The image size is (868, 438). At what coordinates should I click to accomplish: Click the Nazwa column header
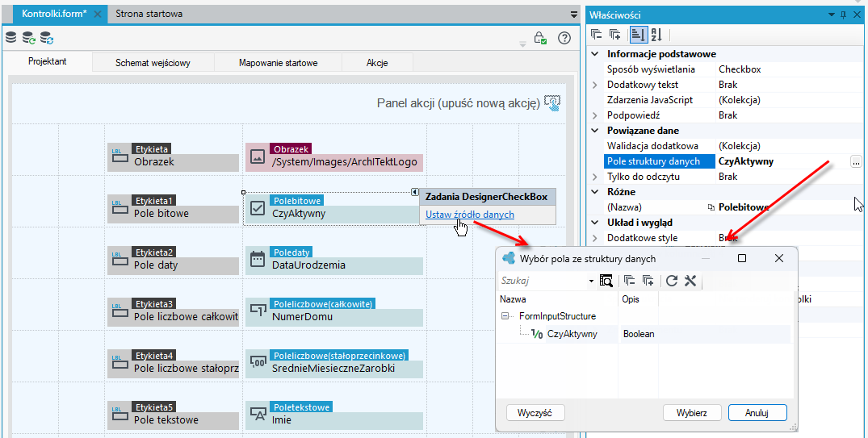557,298
